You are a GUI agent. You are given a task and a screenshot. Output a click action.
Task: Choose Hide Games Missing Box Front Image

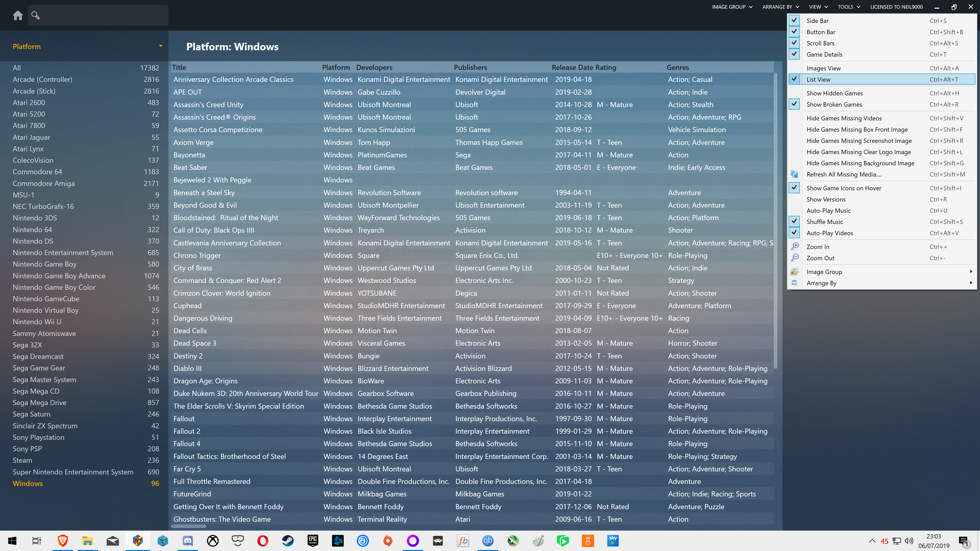882,129
